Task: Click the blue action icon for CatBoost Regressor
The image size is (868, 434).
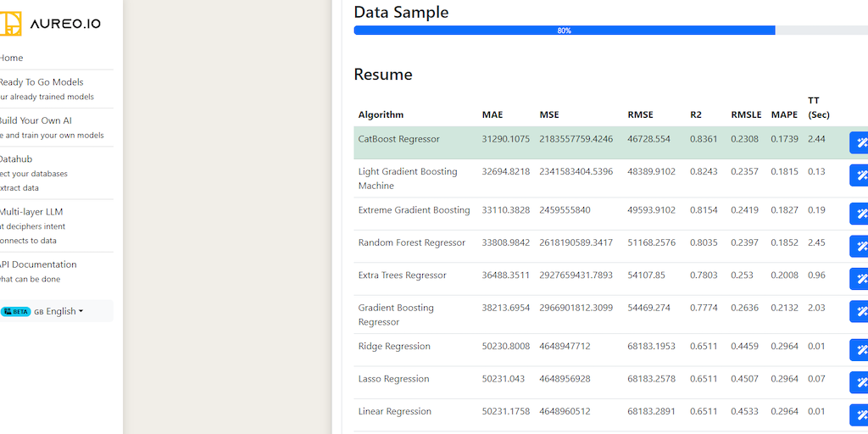Action: (860, 142)
